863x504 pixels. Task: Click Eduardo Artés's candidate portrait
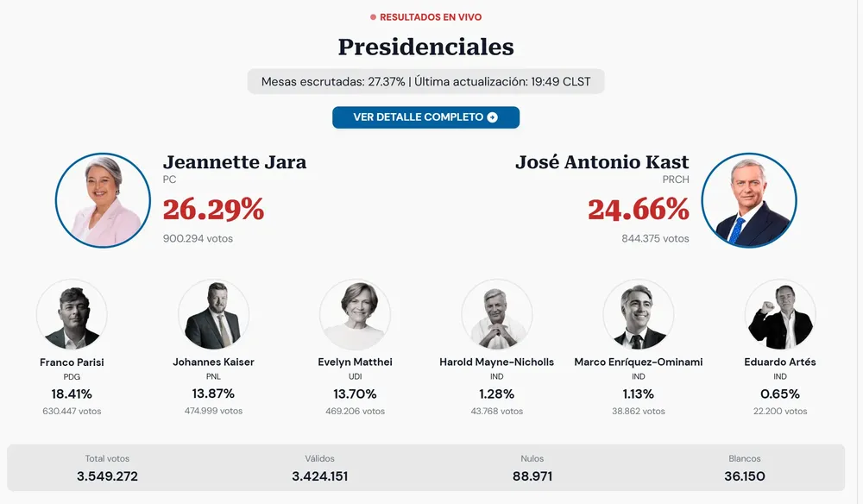pos(779,313)
